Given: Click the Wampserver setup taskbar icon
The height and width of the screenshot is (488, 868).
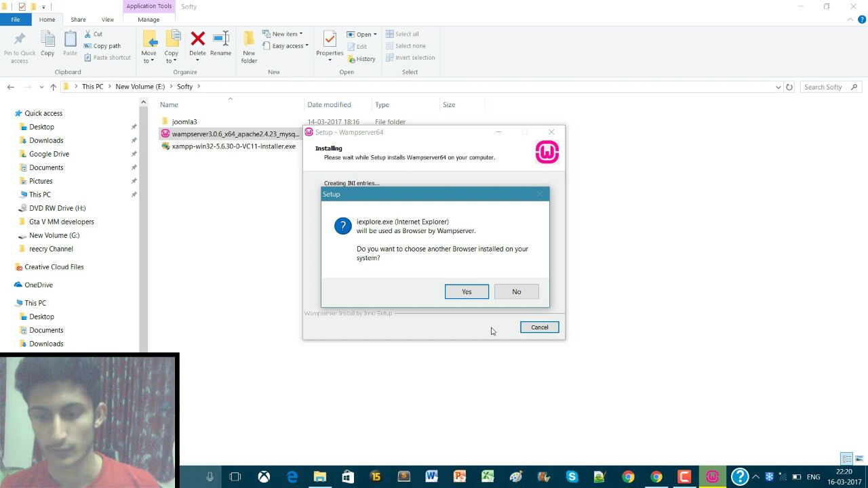Looking at the screenshot, I should point(712,477).
